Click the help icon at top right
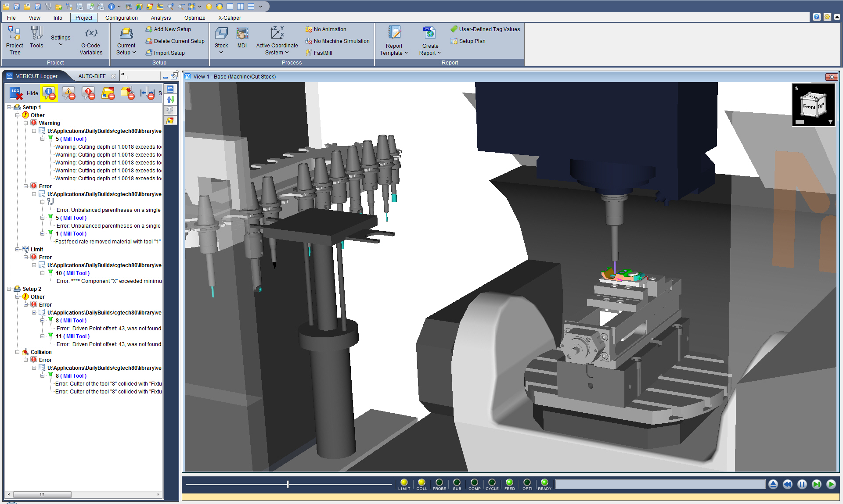This screenshot has height=504, width=843. click(816, 17)
